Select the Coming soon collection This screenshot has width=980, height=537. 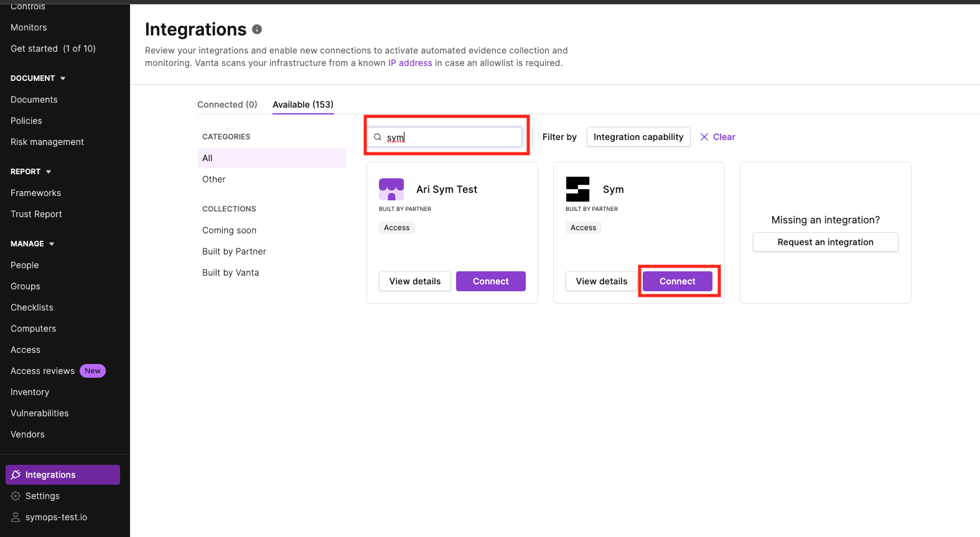coord(229,230)
